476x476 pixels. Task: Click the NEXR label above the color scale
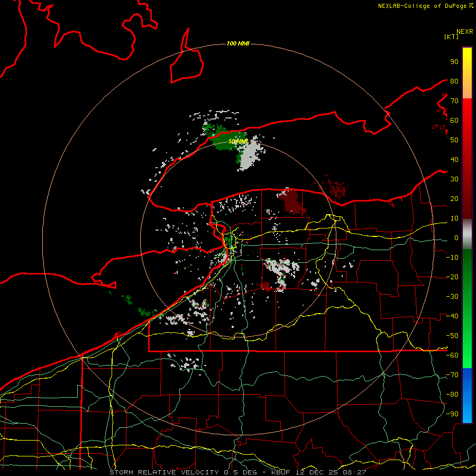465,32
